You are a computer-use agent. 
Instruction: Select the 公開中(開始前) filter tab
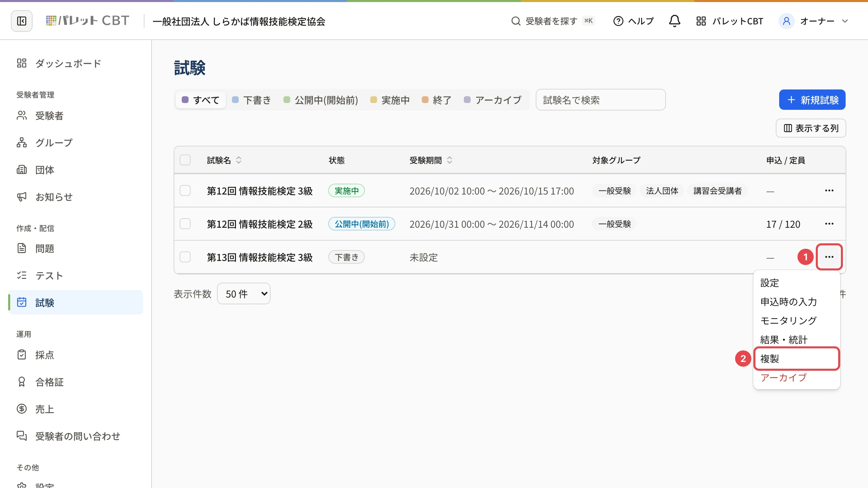pyautogui.click(x=321, y=100)
